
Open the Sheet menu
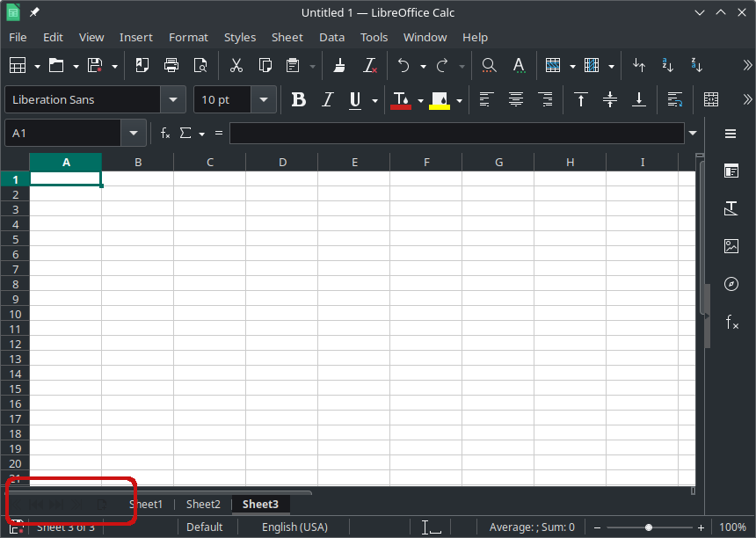287,37
